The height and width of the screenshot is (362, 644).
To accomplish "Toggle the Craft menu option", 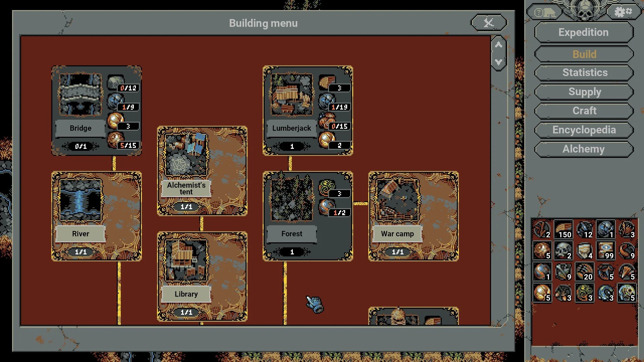I will point(584,111).
